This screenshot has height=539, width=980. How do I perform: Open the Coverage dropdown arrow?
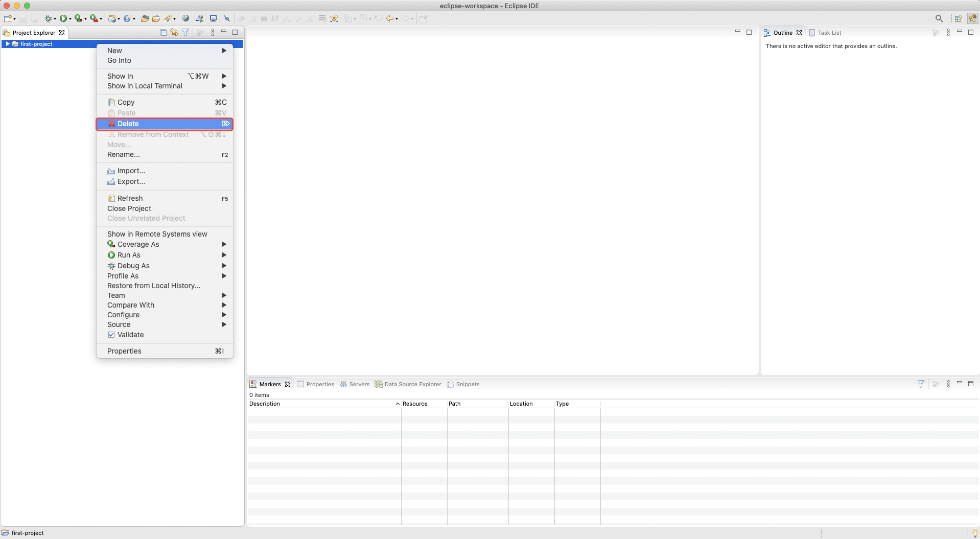tap(85, 19)
